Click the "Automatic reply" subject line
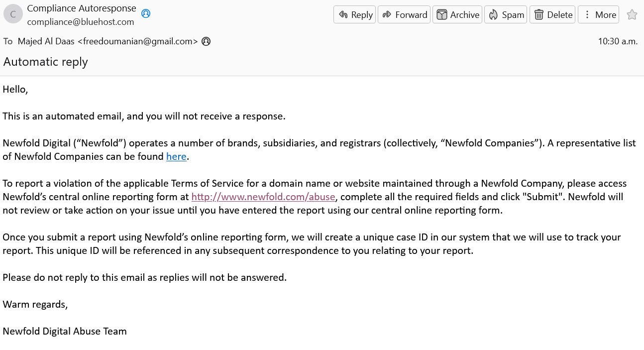This screenshot has width=644, height=350. [46, 62]
